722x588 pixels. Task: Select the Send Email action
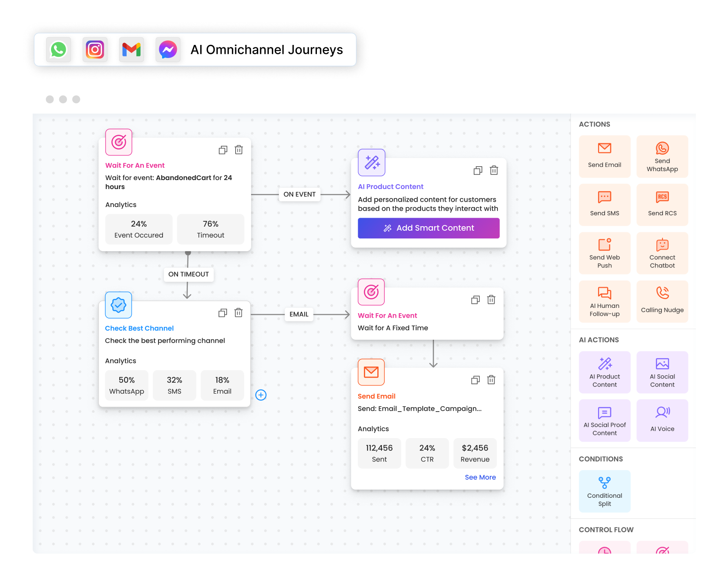pyautogui.click(x=604, y=156)
